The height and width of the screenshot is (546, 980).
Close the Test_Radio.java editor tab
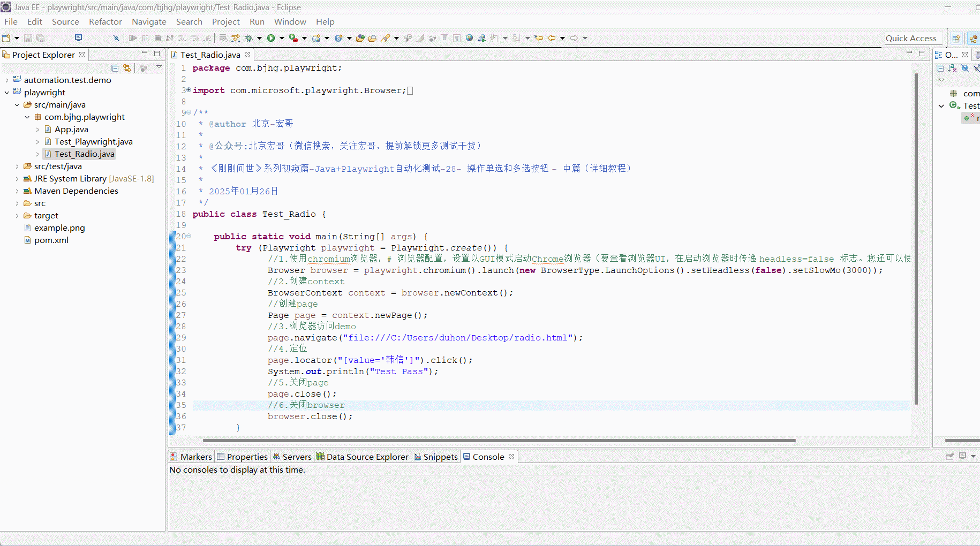[247, 55]
